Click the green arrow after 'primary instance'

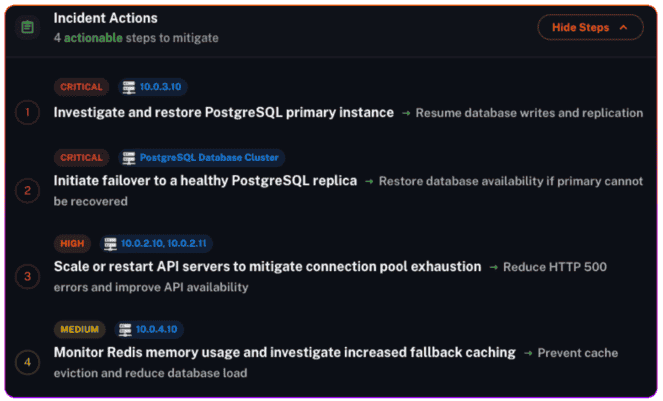[406, 113]
